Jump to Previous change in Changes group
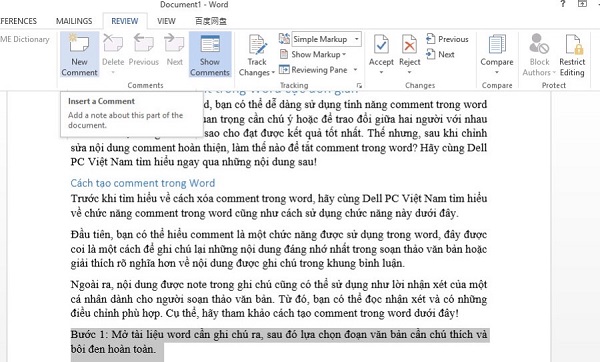Image resolution: width=600 pixels, height=362 pixels. click(447, 39)
